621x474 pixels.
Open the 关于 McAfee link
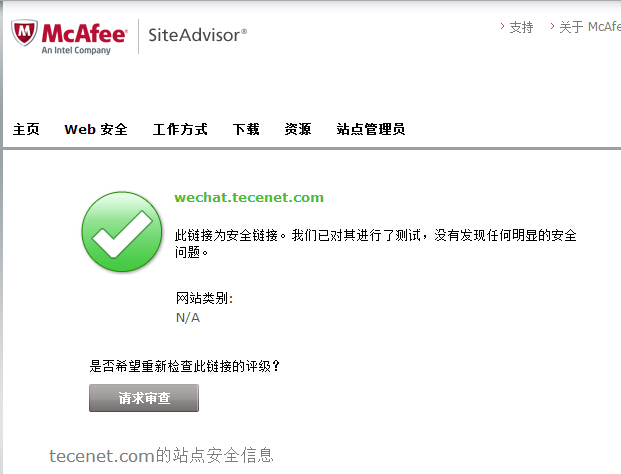[x=590, y=27]
